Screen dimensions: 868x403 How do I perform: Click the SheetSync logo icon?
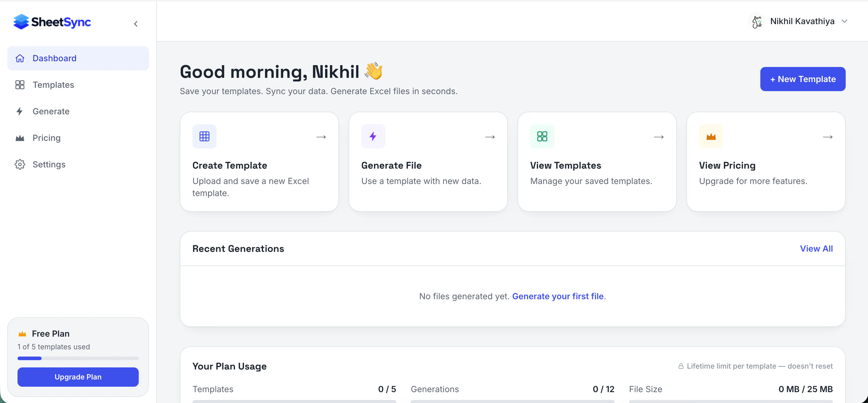point(21,22)
